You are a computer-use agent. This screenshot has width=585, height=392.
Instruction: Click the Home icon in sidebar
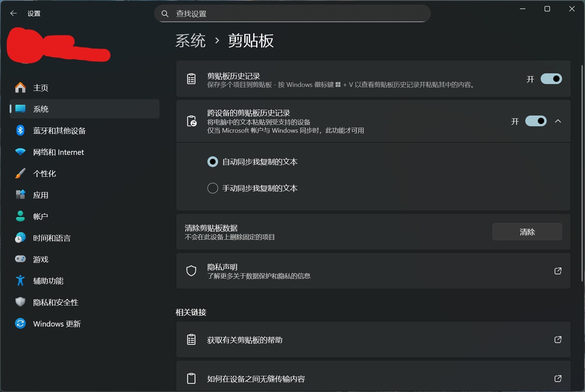pos(20,88)
